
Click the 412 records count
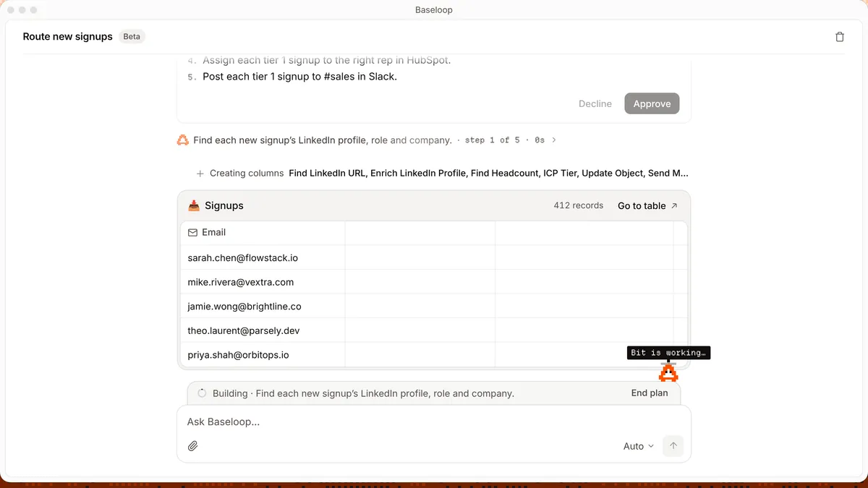pyautogui.click(x=579, y=206)
